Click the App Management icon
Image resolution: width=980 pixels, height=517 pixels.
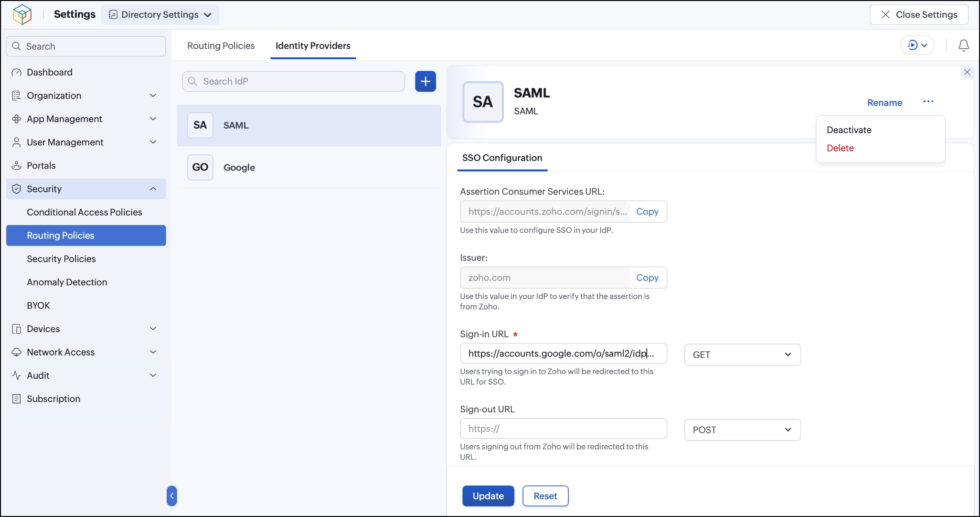(17, 119)
